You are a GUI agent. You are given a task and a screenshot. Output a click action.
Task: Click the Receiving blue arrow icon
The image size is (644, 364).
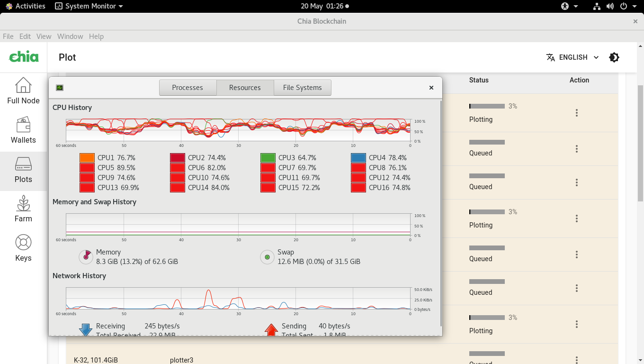[86, 330]
